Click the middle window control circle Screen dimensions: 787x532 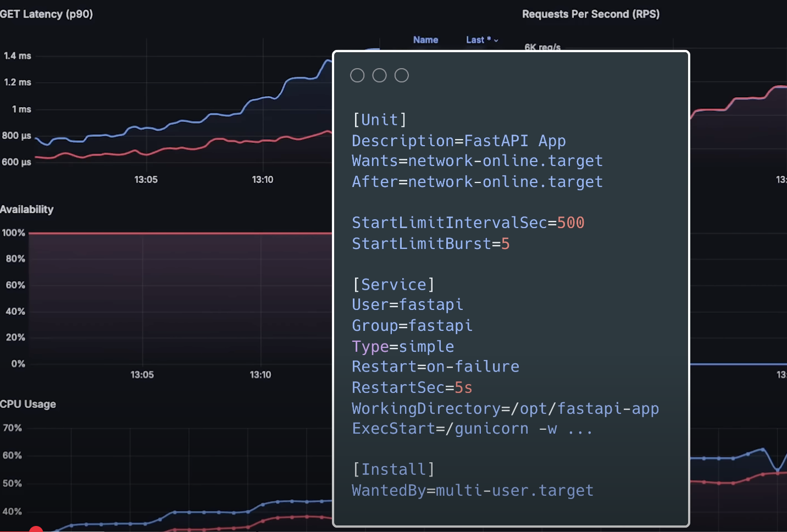click(x=379, y=75)
